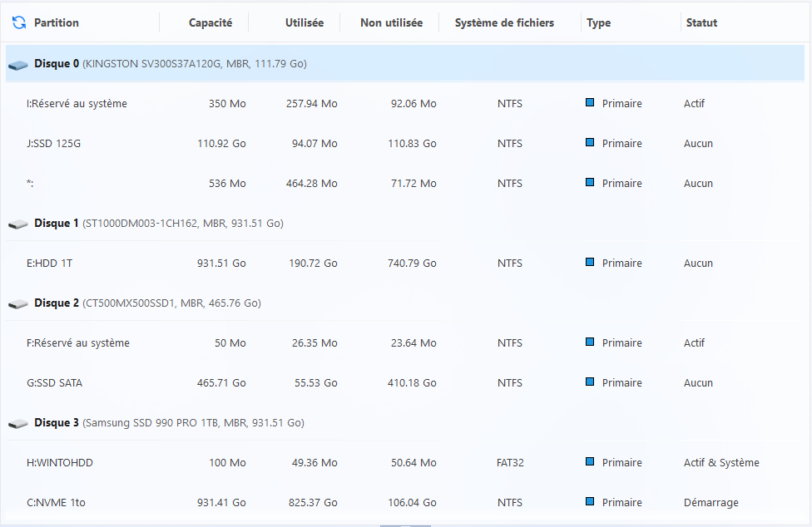Screen dimensions: 812x527
Task: Sort by Système de fichiers column header
Action: coord(504,22)
